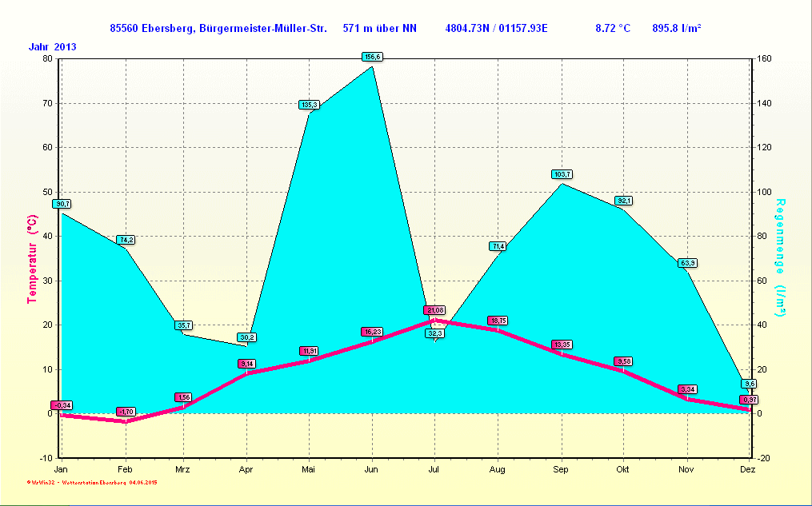The image size is (812, 506).
Task: Select the '571 m über NN' altitude text
Action: [379, 28]
